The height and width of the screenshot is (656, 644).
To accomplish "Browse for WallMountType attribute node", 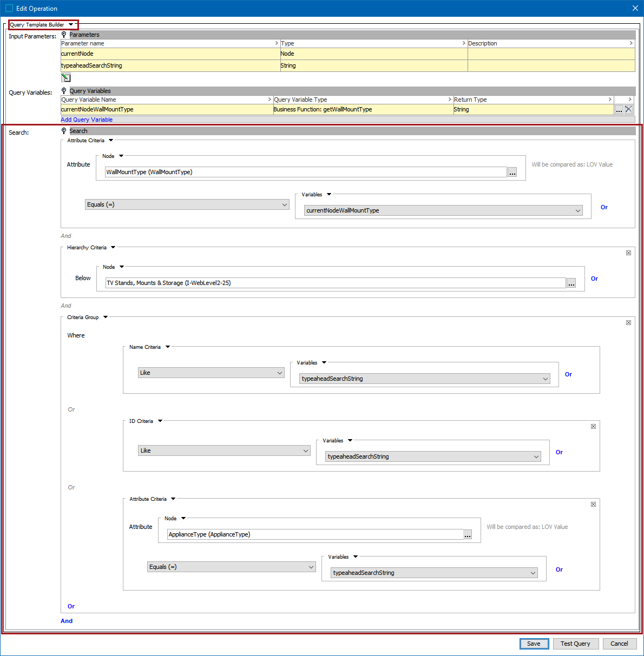I will [512, 172].
